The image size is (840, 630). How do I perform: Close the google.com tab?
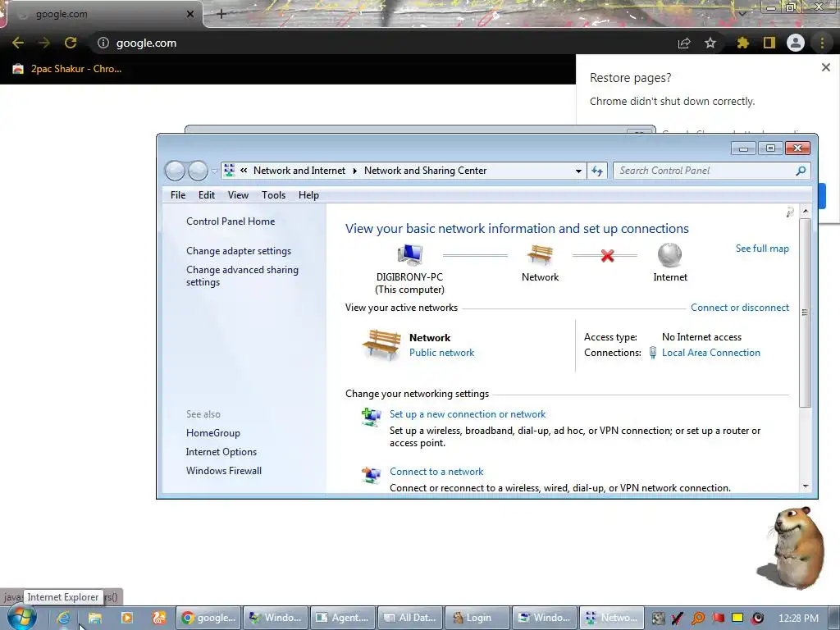click(190, 14)
